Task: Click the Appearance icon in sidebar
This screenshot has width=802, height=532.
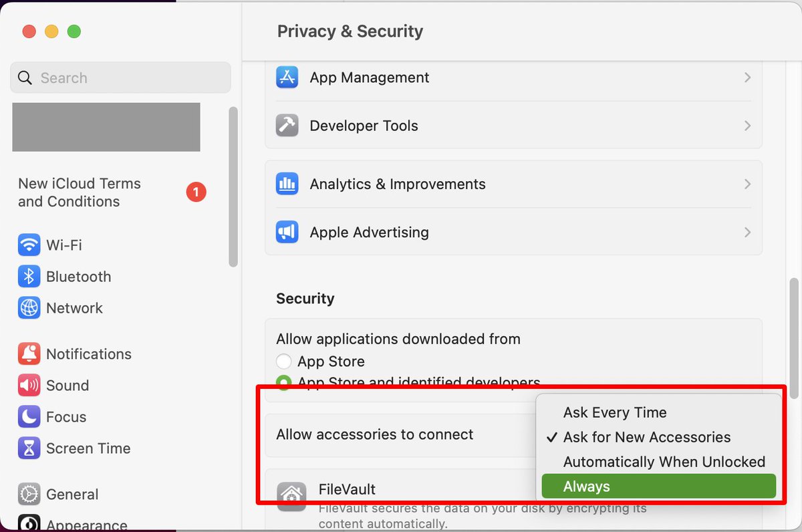Action: point(29,523)
